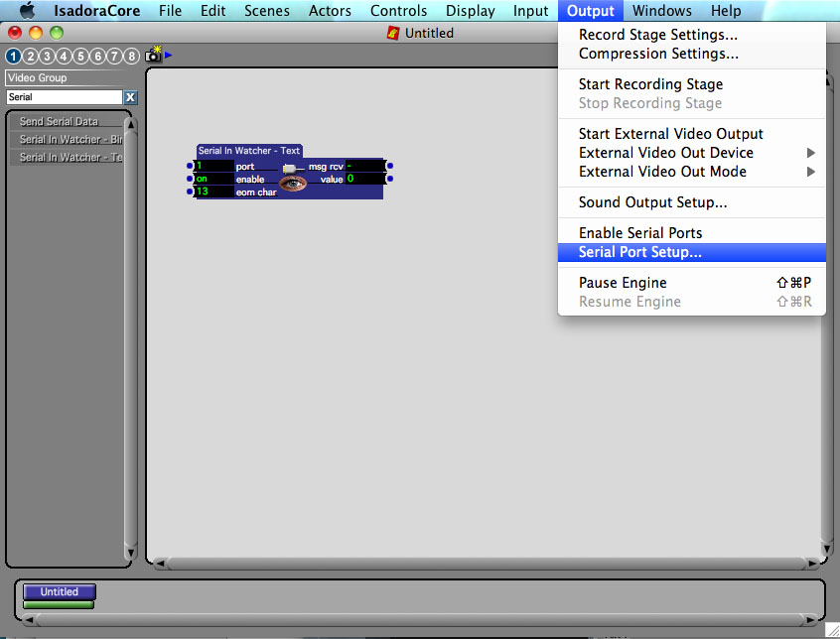Open the Input menu
This screenshot has height=639, width=840.
[x=531, y=11]
